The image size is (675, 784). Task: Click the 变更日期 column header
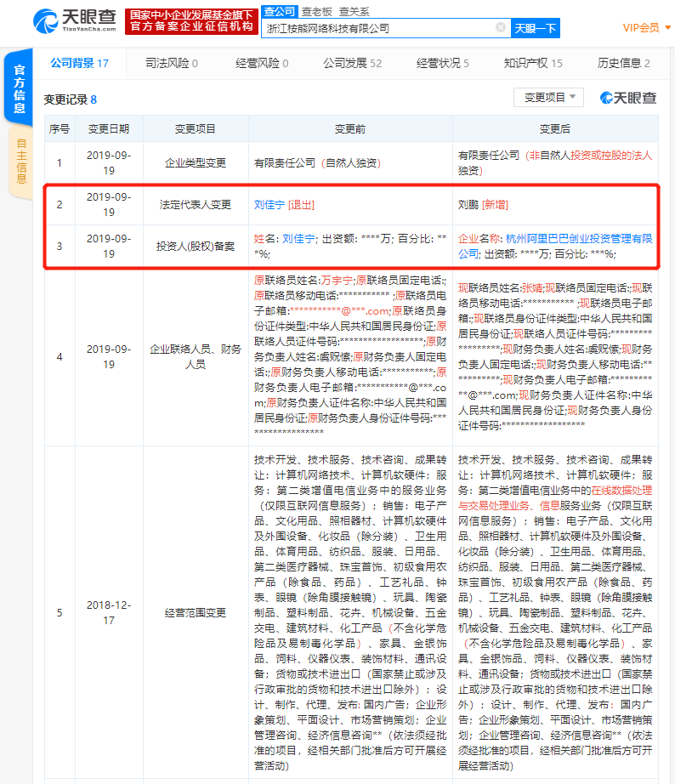pos(109,129)
